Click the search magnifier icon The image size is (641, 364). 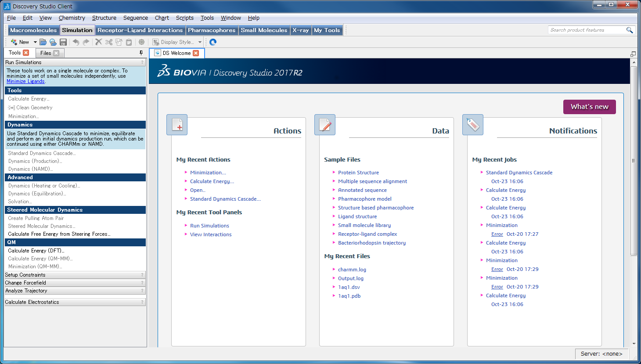[629, 30]
